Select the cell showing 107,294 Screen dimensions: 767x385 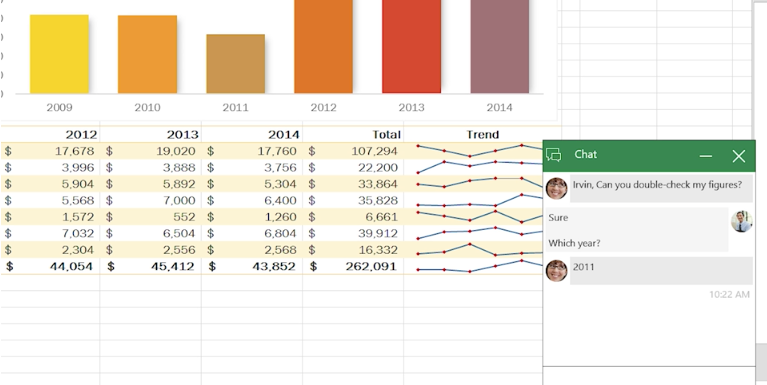[353, 151]
